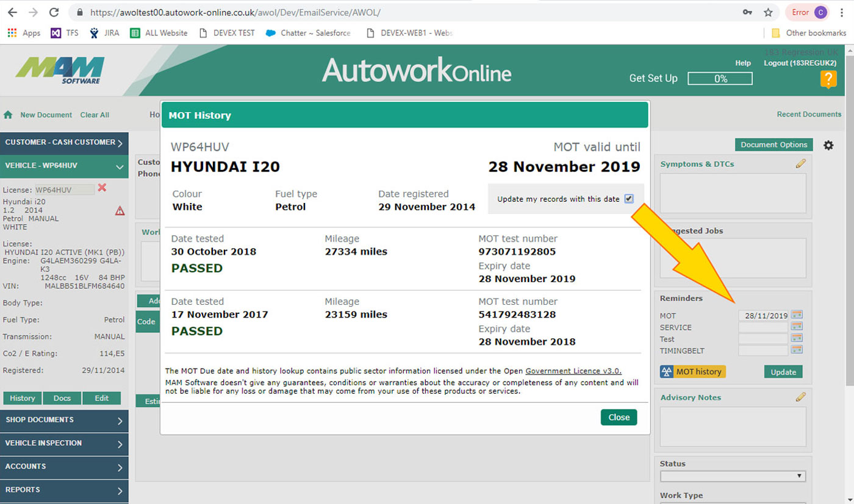Click the red X beside the license field
This screenshot has width=854, height=504.
click(x=102, y=188)
